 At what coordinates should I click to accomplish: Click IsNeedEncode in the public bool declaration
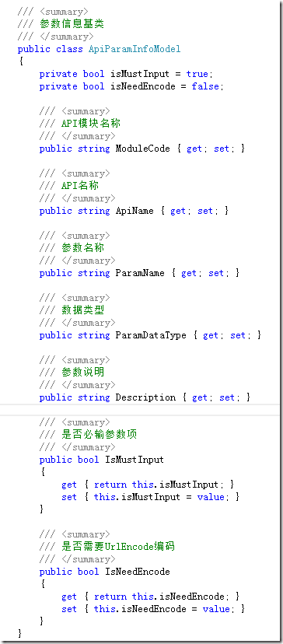[x=137, y=572]
